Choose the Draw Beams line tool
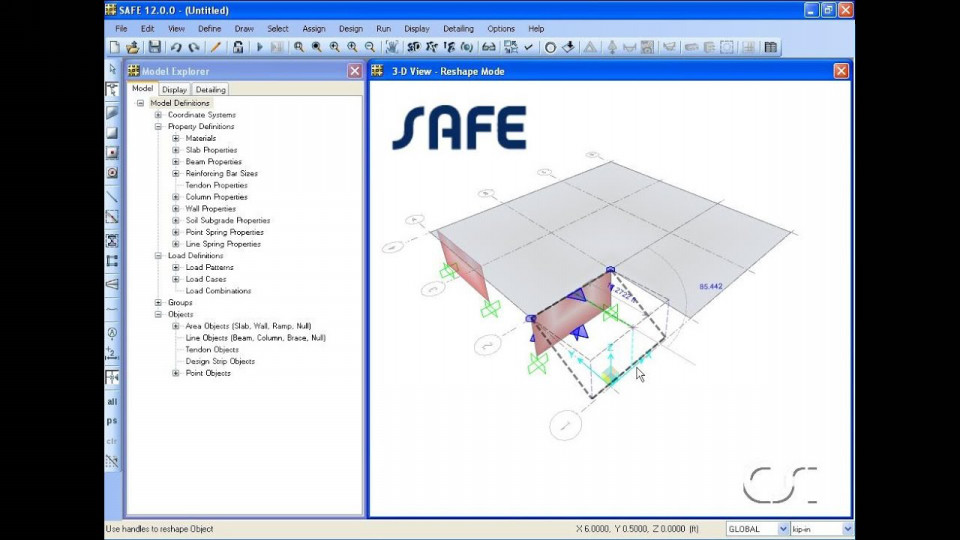 coord(113,197)
